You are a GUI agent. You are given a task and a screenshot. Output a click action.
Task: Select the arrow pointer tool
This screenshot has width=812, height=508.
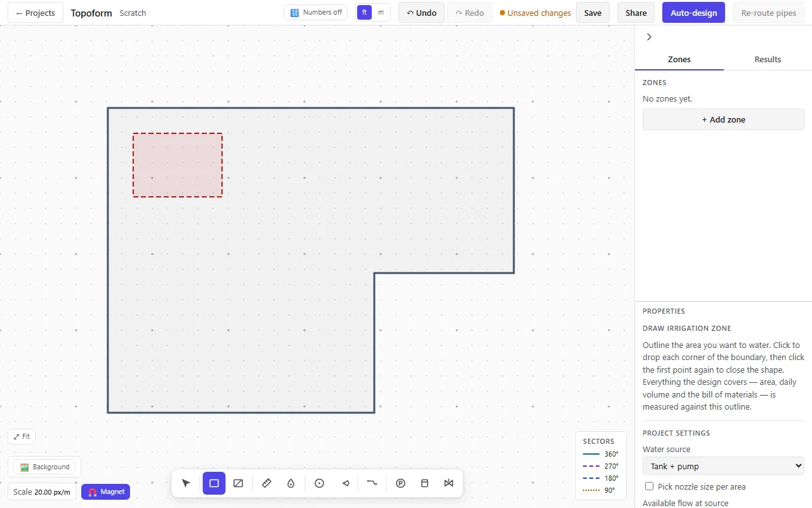186,483
